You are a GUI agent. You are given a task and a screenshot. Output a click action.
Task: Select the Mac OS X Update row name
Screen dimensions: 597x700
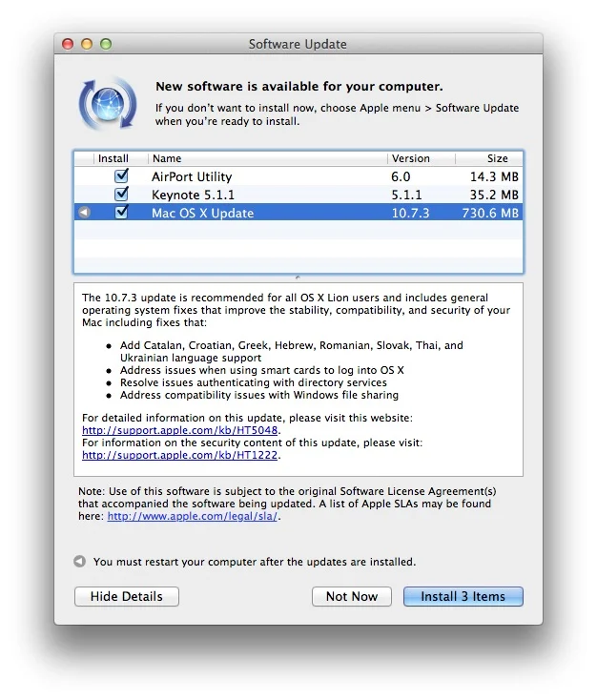[x=203, y=214]
